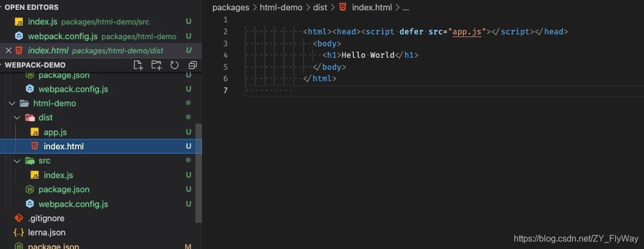
Task: Collapse the html-demo folder chevron
Action: click(x=12, y=104)
